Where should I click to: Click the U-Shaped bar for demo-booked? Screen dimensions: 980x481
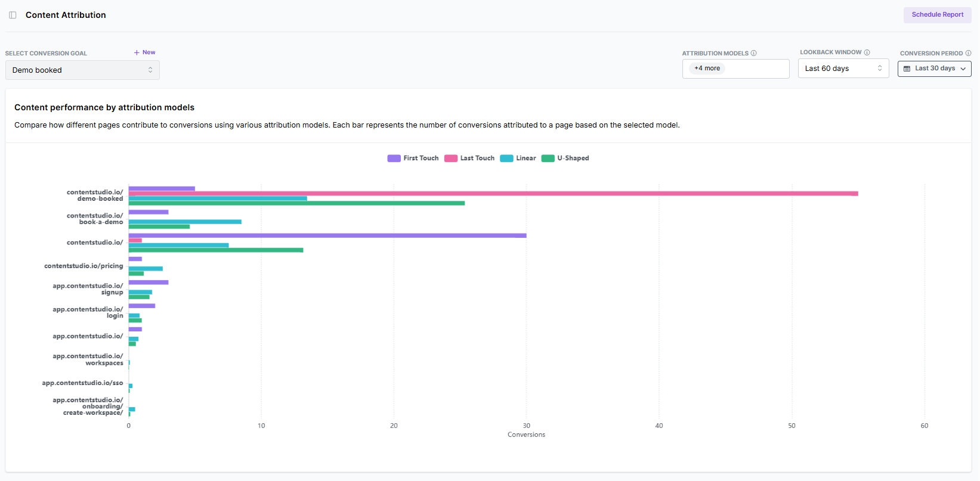pos(296,203)
